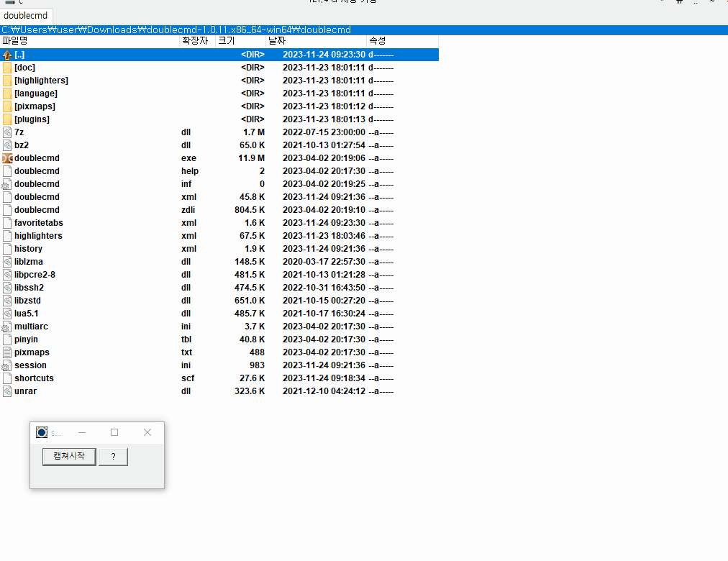Click the doublecmd inf gear icon
Viewport: 728px width, 561px height.
[x=6, y=185]
